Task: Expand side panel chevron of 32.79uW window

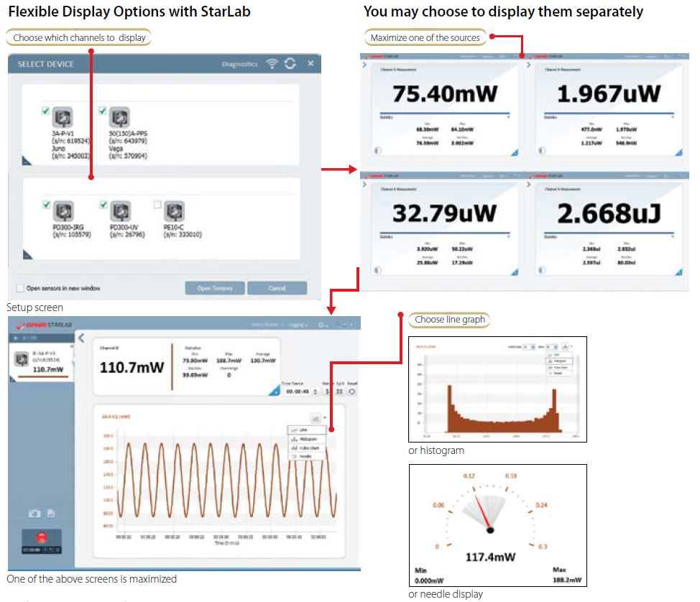Action: click(x=364, y=185)
